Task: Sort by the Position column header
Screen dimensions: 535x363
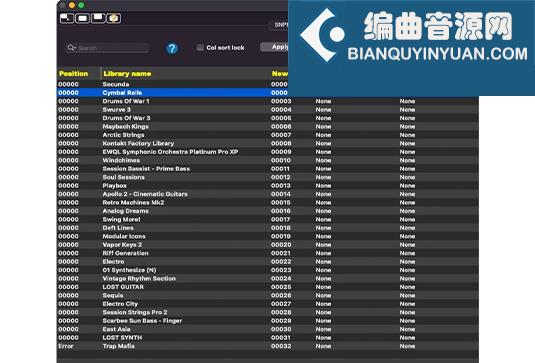Action: pyautogui.click(x=73, y=74)
